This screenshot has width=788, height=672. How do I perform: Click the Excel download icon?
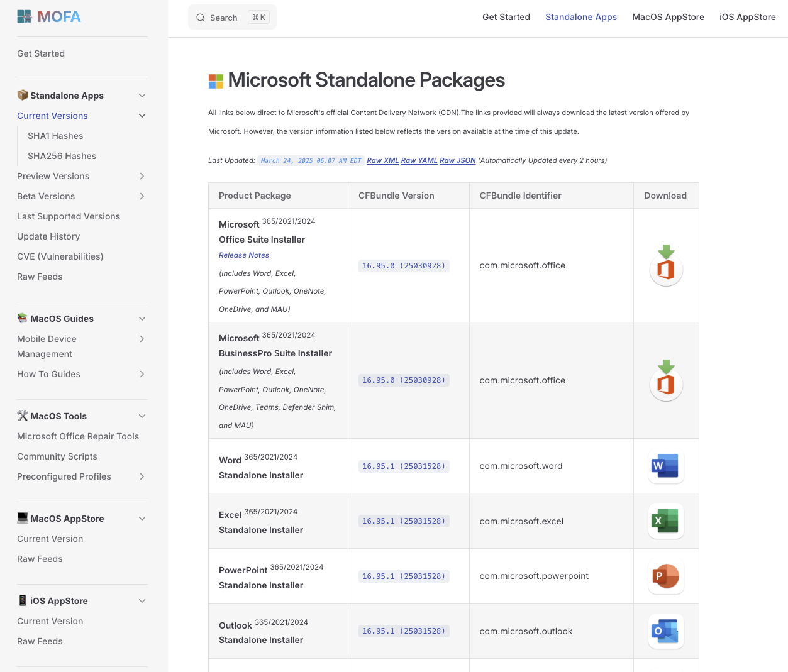[666, 521]
